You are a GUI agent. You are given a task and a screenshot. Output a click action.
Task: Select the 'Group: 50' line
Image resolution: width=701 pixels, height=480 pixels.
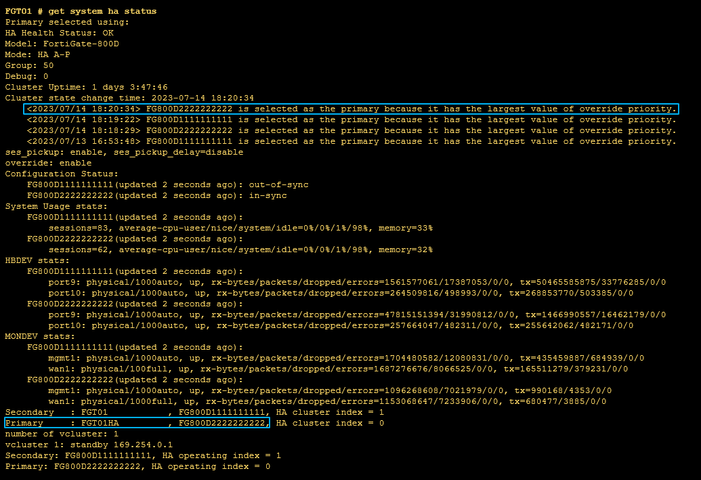30,65
